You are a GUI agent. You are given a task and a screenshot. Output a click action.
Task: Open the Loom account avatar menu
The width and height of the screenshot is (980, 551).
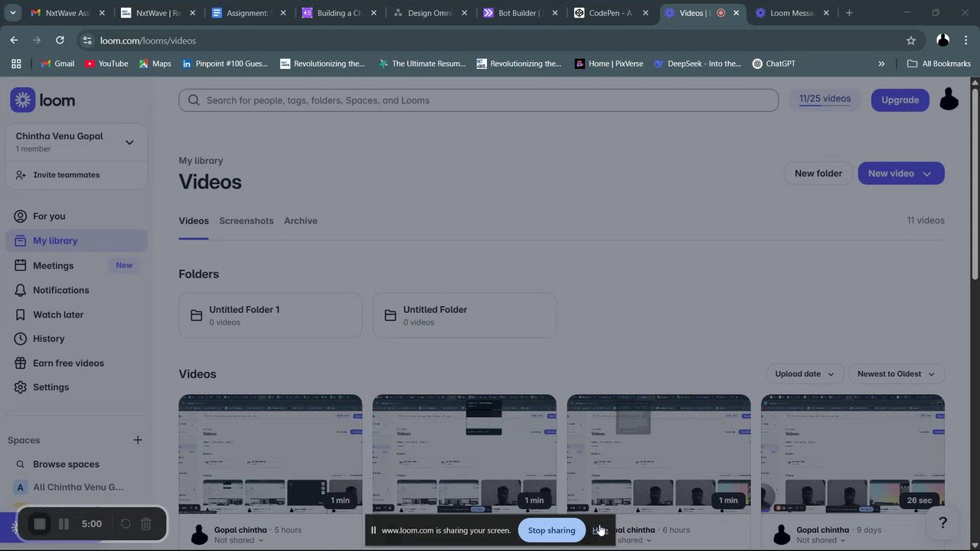point(949,100)
